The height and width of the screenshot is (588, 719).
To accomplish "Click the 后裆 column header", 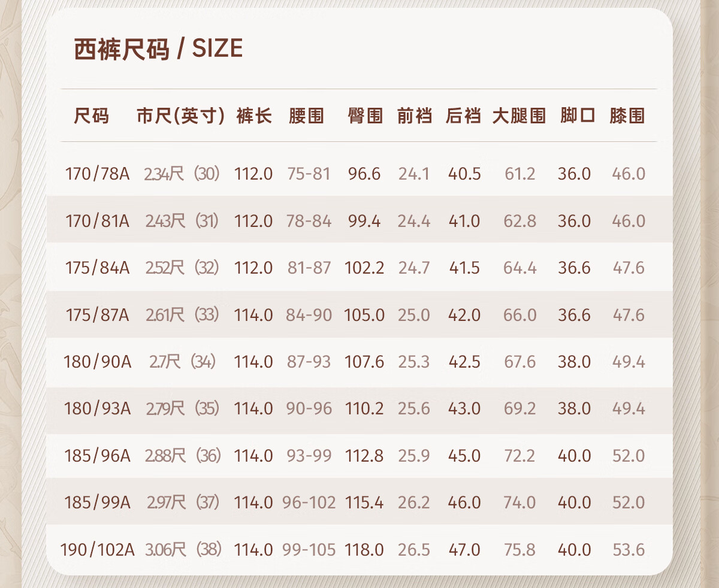I will [463, 116].
